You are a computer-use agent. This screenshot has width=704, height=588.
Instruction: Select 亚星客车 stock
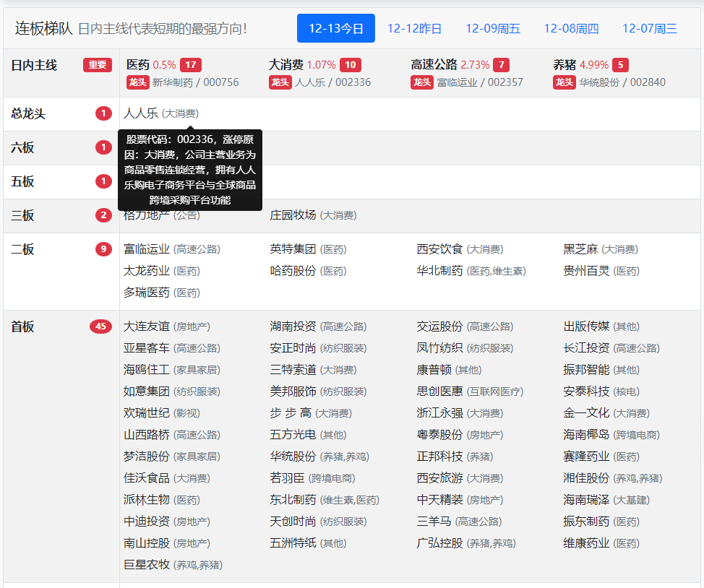[147, 348]
